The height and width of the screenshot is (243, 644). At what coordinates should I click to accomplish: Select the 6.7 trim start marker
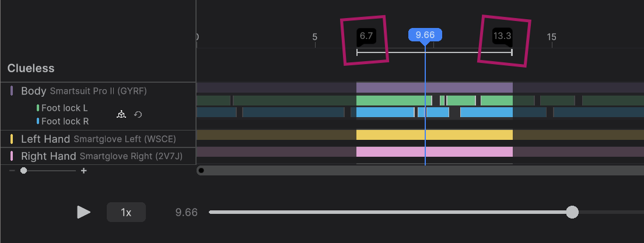pos(366,36)
